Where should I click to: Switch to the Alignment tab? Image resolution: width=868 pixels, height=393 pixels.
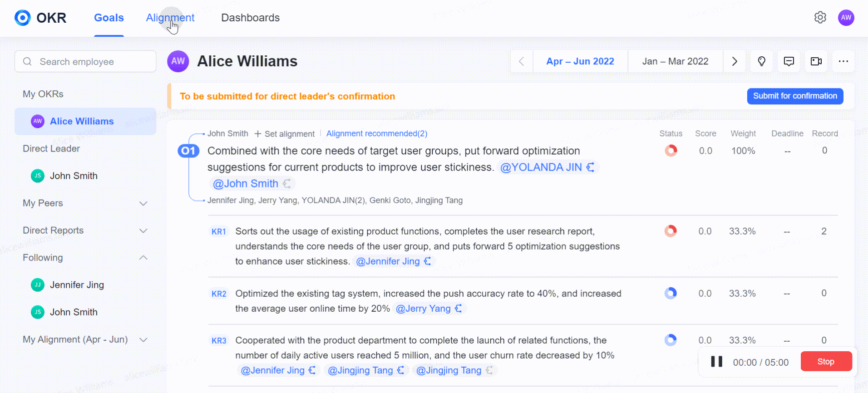point(170,18)
